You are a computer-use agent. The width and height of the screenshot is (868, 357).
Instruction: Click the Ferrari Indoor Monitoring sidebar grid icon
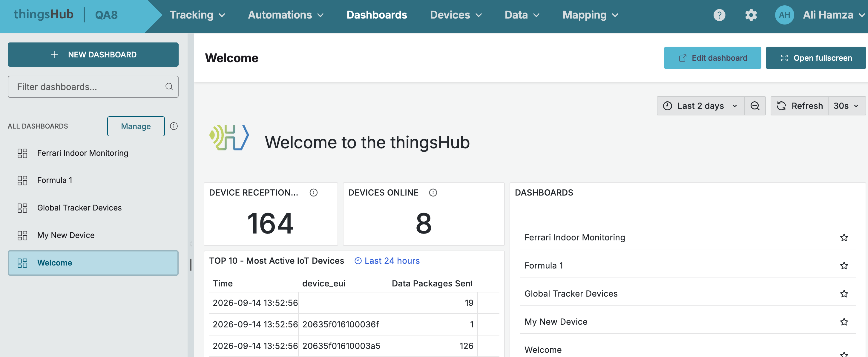pos(22,153)
